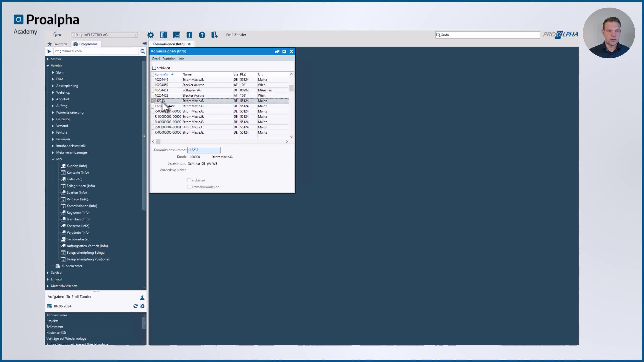The height and width of the screenshot is (362, 644).
Task: Open Teile (Info) program
Action: click(74, 179)
